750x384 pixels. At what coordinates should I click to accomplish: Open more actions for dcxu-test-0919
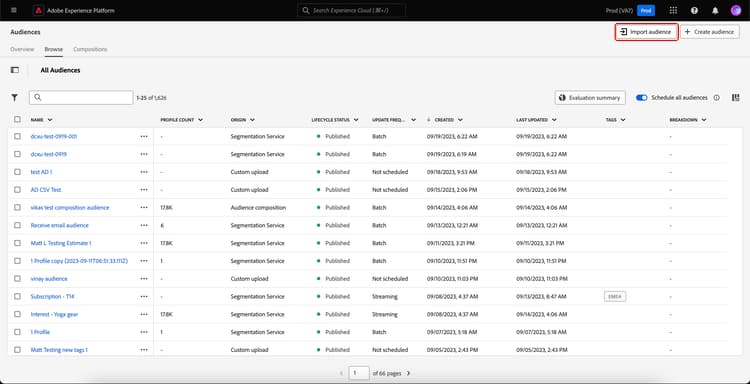(144, 154)
